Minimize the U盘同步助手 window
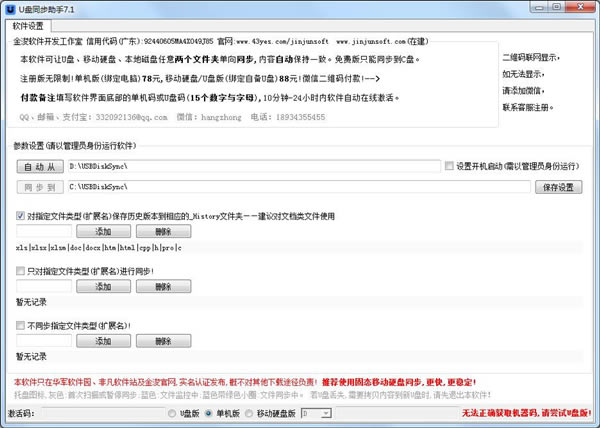600x428 pixels. pyautogui.click(x=540, y=8)
